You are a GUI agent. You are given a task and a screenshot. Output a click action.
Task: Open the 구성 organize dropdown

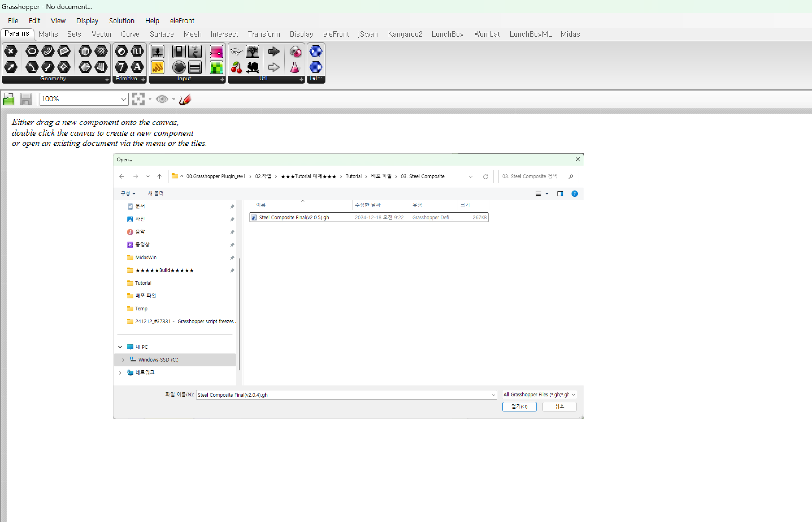tap(128, 193)
